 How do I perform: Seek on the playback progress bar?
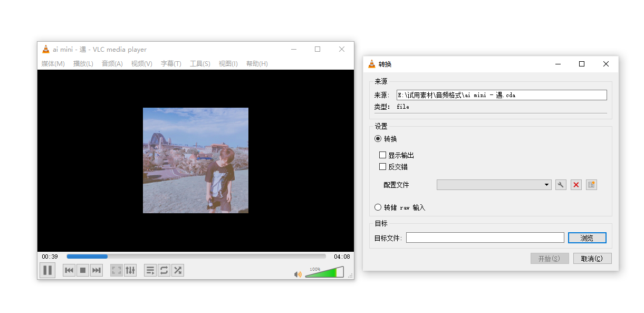196,257
